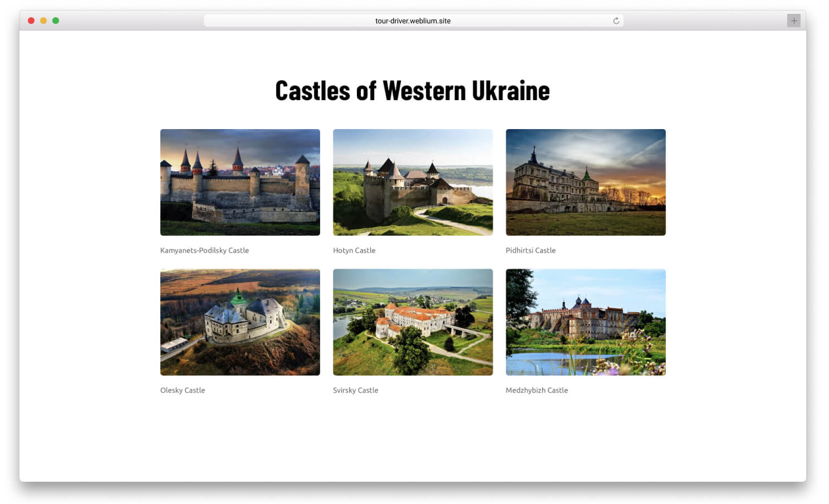Click the URL address bar
Viewport: 829px width, 504px height.
413,21
